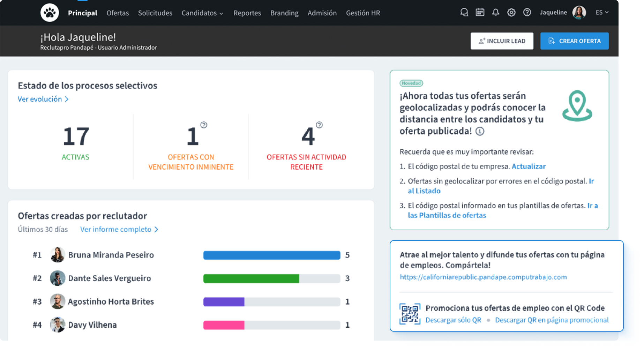The height and width of the screenshot is (350, 644).
Task: Click Bruna Miranda Peseiro's blue progress bar
Action: click(x=271, y=255)
